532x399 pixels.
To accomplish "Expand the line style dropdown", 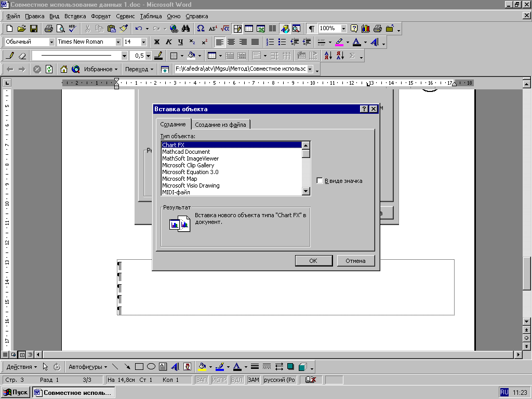I will (124, 56).
